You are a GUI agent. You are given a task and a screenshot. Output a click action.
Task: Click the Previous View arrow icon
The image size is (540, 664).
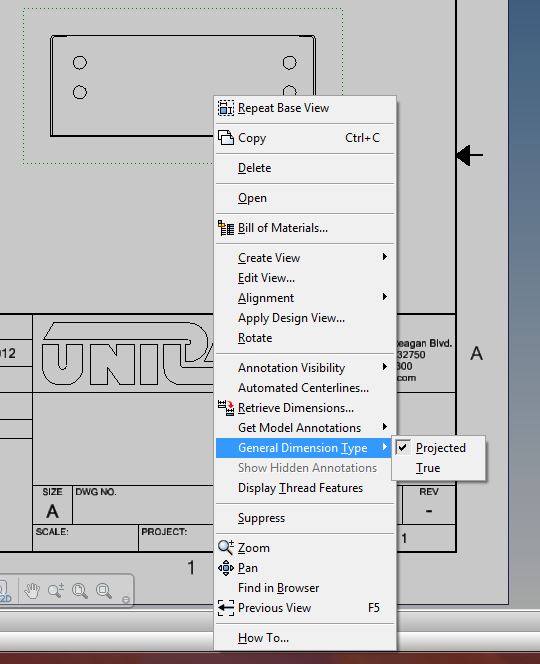pos(226,608)
